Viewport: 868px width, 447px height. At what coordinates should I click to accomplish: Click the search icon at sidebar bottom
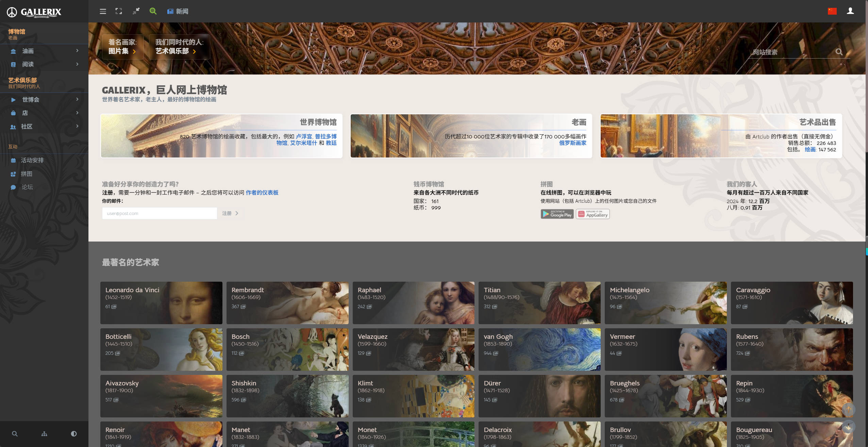(x=15, y=434)
